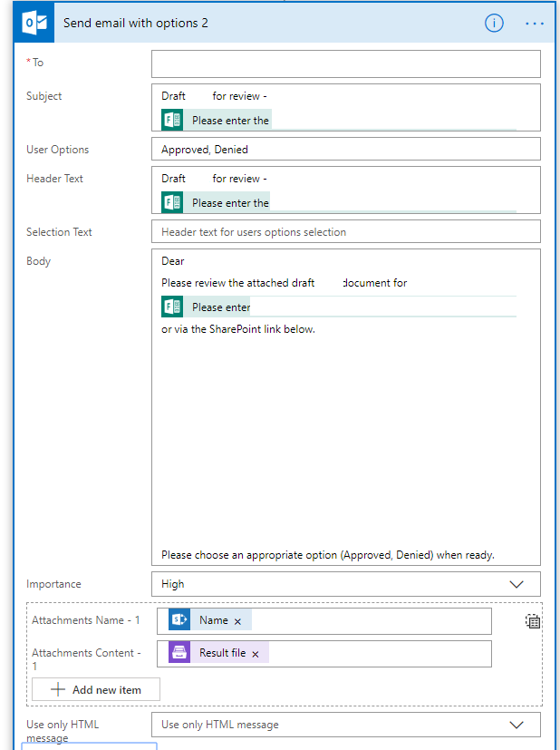Click the Send email with options 2 title
This screenshot has width=560, height=750.
click(x=136, y=23)
